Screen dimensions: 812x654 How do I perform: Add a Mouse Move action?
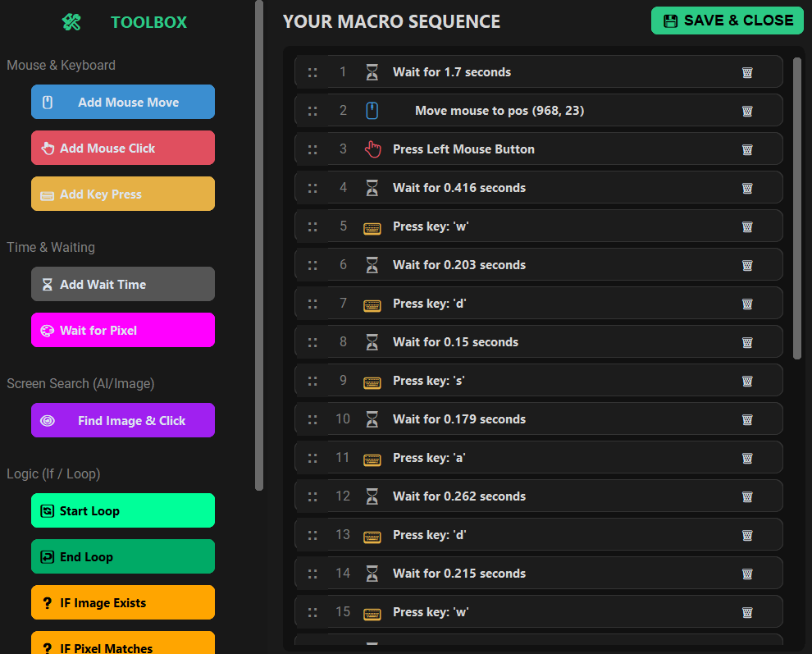point(123,103)
